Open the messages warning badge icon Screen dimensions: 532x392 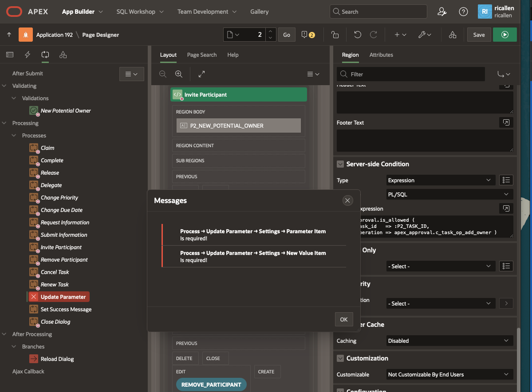308,35
